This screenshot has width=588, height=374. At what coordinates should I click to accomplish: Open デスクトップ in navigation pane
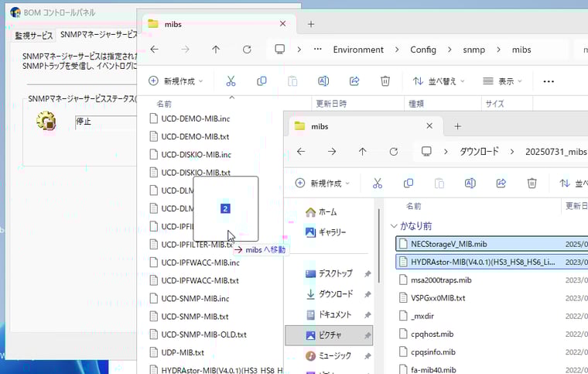coord(330,273)
